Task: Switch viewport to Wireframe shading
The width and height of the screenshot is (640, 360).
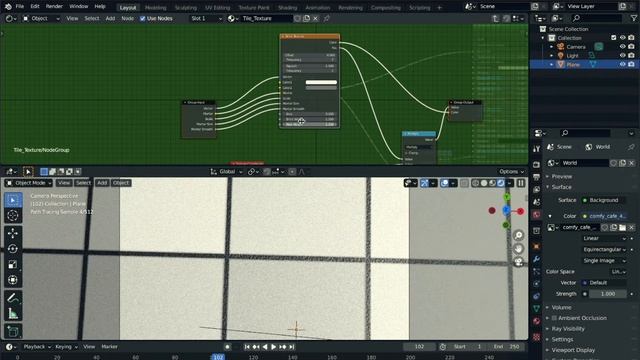Action: pos(476,183)
